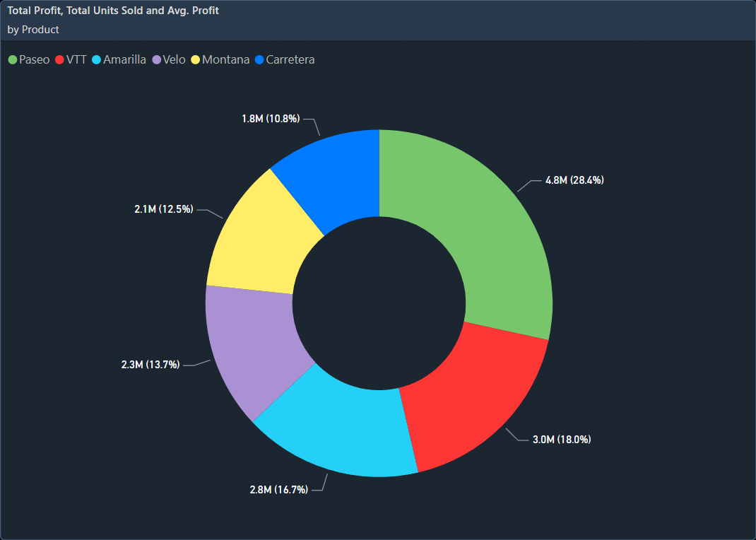Click the Velo legend label text

[173, 59]
